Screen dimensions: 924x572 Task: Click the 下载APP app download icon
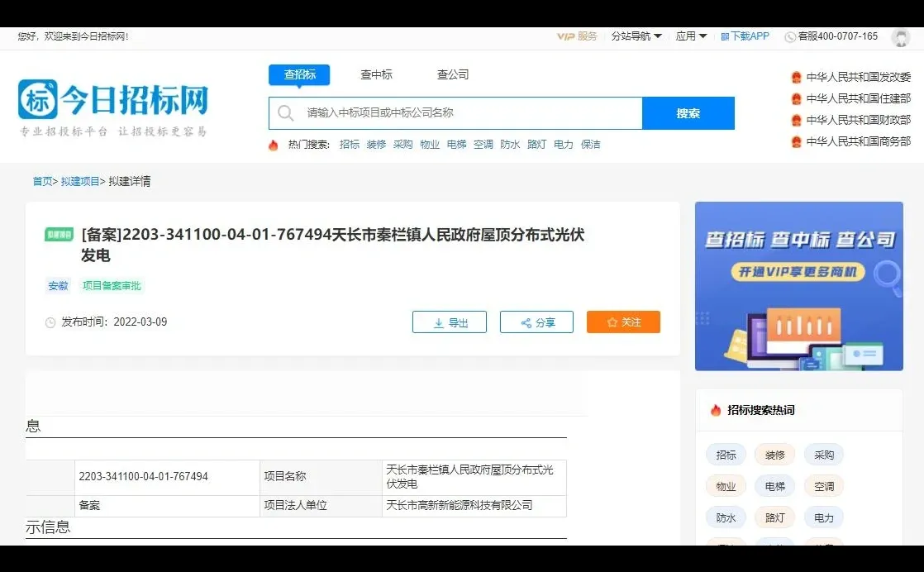[x=726, y=36]
